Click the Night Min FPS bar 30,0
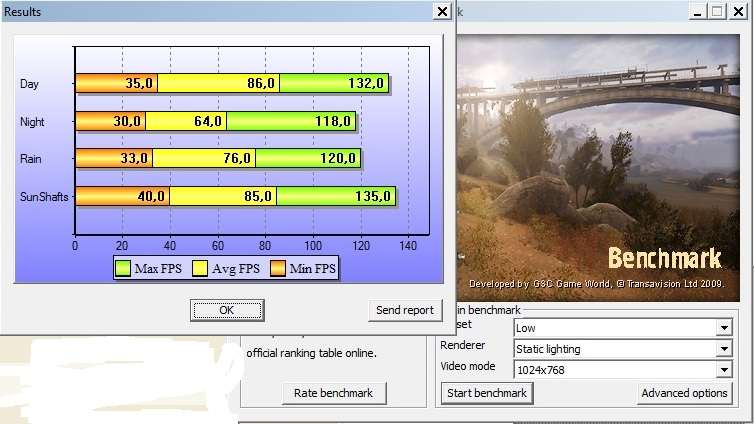754x424 pixels. [111, 121]
